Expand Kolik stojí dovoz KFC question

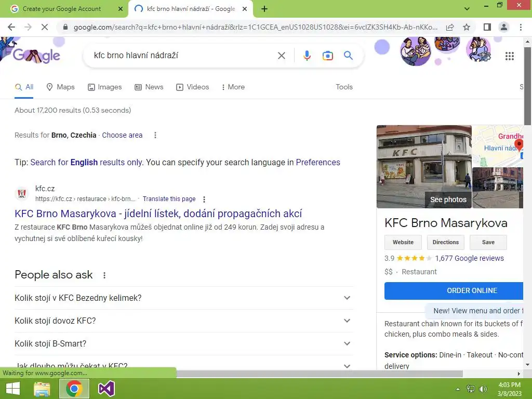(x=183, y=321)
